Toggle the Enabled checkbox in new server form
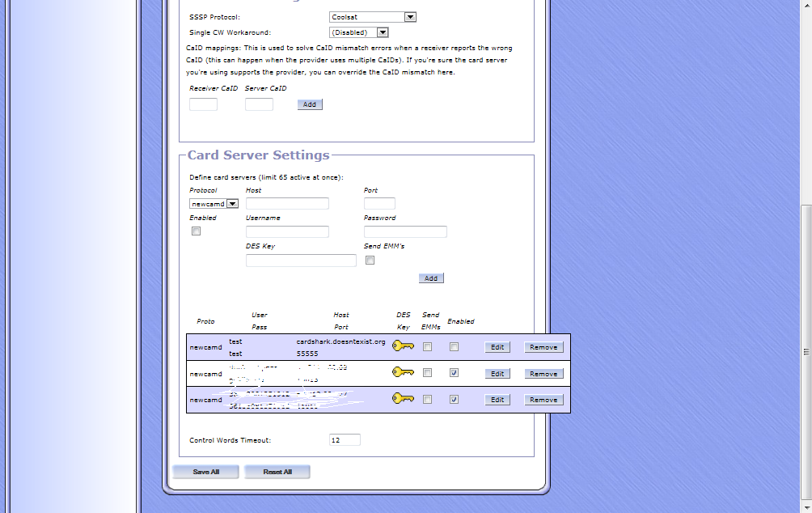Screen dimensions: 812x513 click(196, 231)
